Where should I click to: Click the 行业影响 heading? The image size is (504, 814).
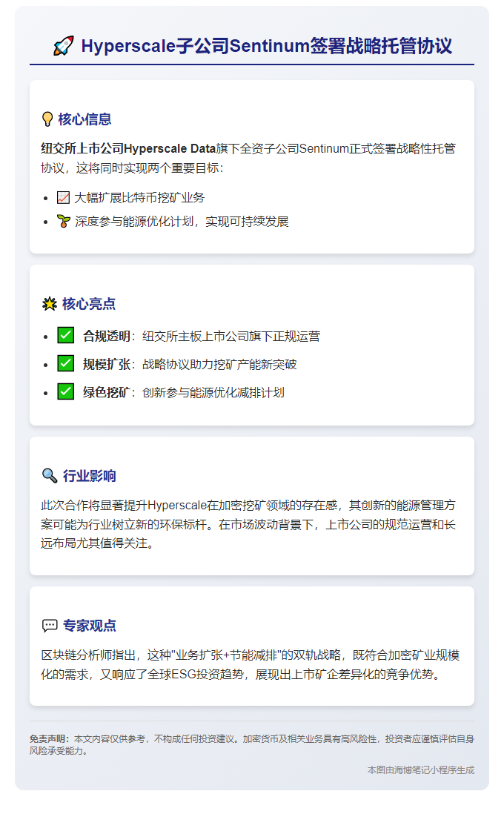(89, 476)
